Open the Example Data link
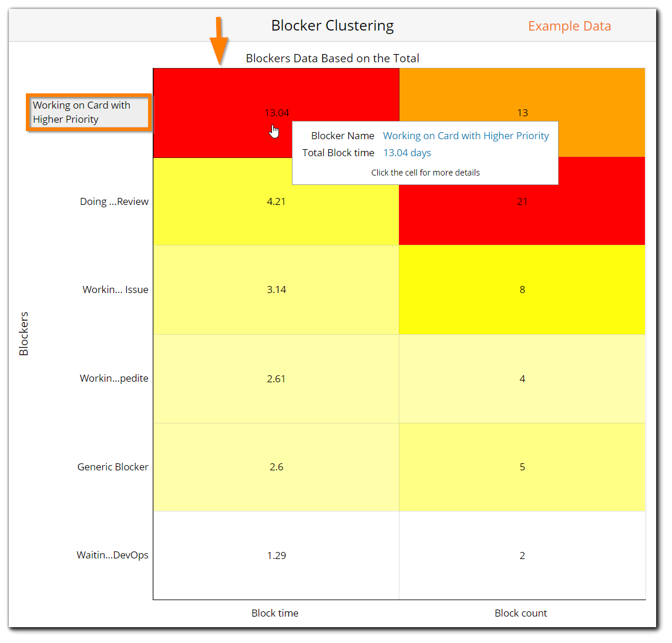 [569, 26]
